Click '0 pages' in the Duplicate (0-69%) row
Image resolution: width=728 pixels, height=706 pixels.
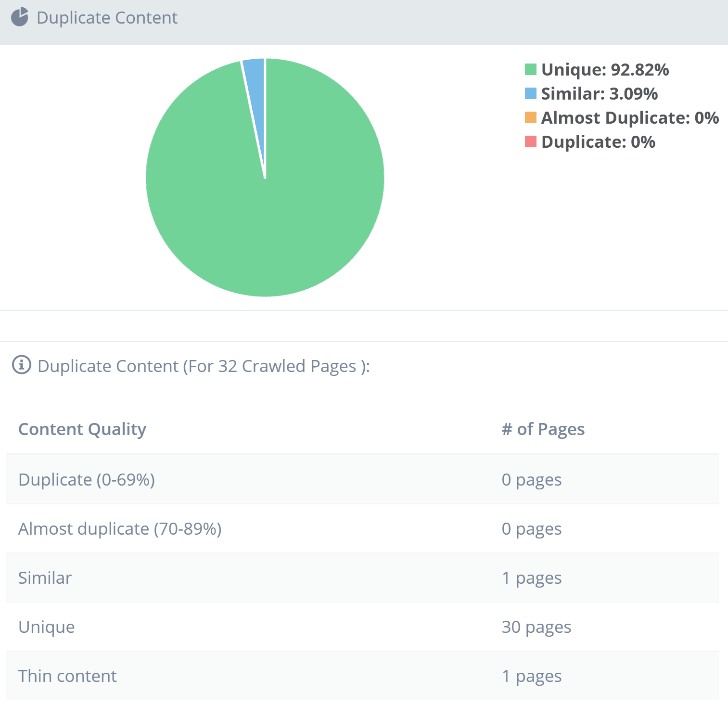pyautogui.click(x=532, y=480)
